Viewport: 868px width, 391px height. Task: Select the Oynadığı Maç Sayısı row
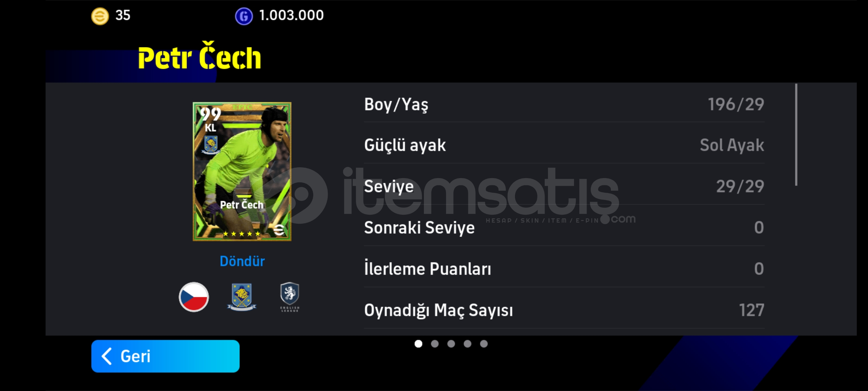564,310
